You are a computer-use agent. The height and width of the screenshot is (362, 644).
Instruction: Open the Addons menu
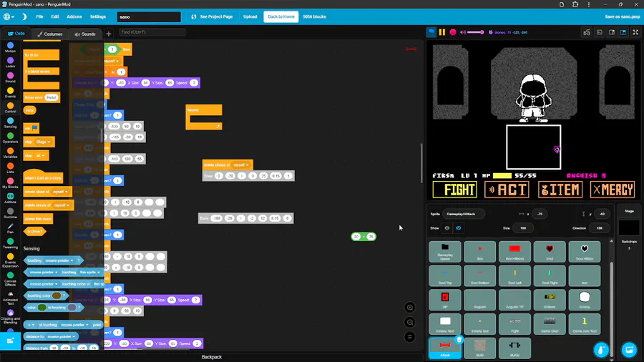[74, 17]
